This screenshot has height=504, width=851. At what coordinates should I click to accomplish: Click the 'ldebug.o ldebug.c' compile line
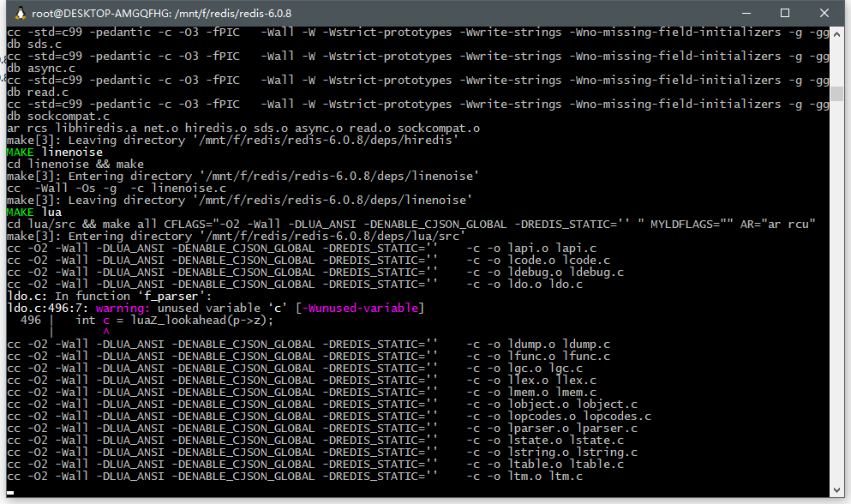(315, 272)
